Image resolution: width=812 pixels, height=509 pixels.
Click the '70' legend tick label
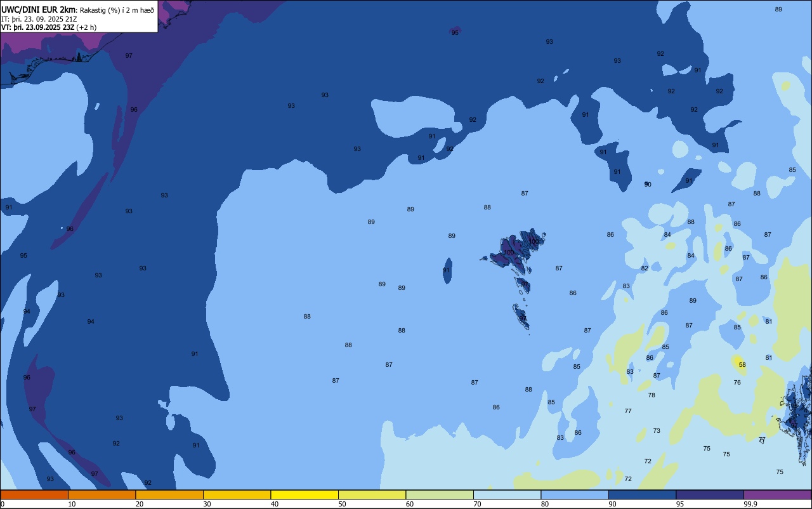pos(477,504)
